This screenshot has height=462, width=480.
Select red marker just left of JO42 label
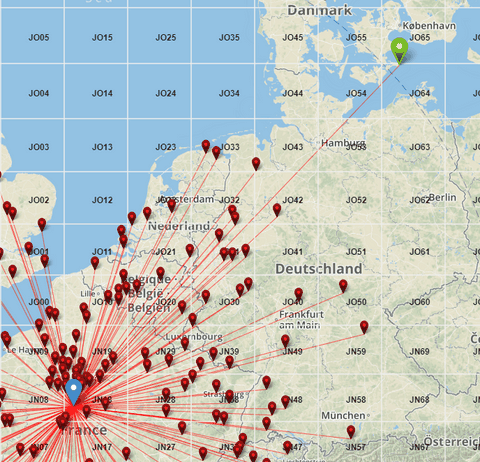277,210
